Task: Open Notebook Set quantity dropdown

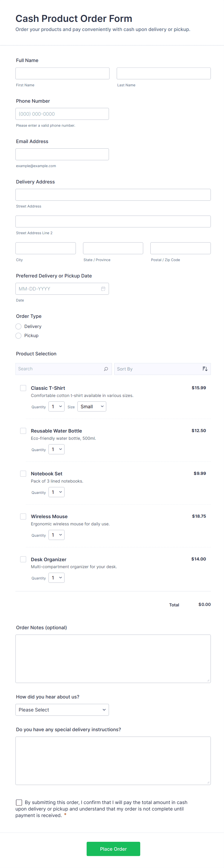Action: (x=56, y=492)
